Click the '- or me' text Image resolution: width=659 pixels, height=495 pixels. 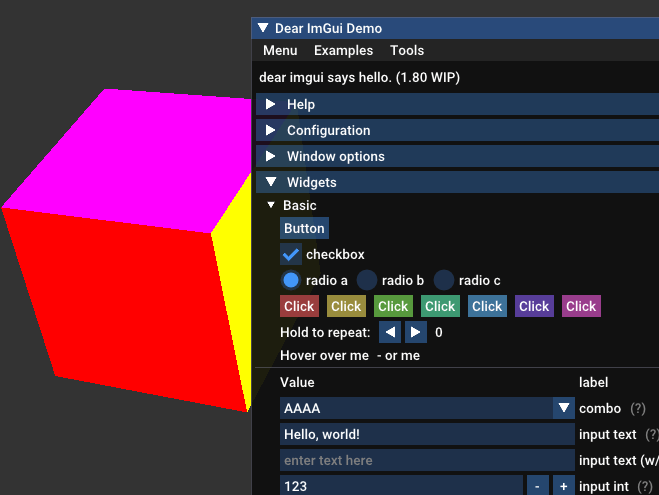coord(398,355)
